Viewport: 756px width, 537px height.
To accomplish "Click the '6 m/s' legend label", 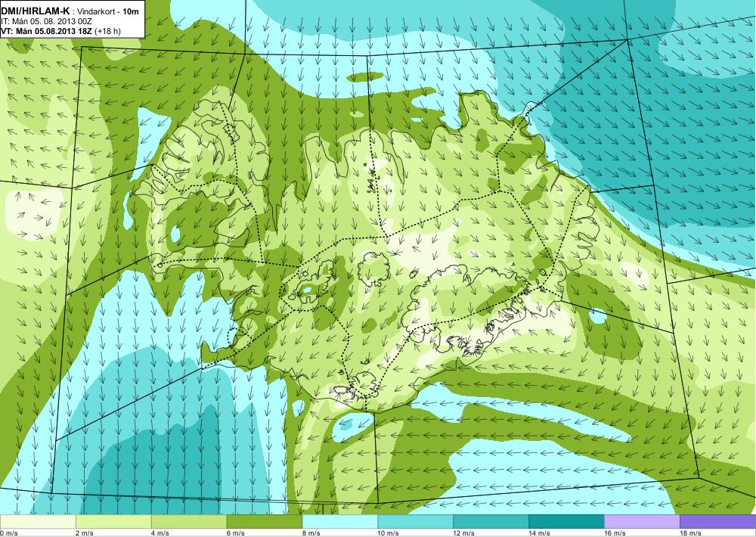I will click(235, 533).
